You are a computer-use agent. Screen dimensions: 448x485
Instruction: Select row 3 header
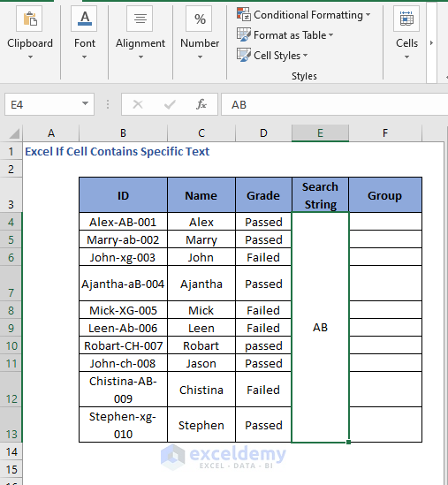coord(11,195)
